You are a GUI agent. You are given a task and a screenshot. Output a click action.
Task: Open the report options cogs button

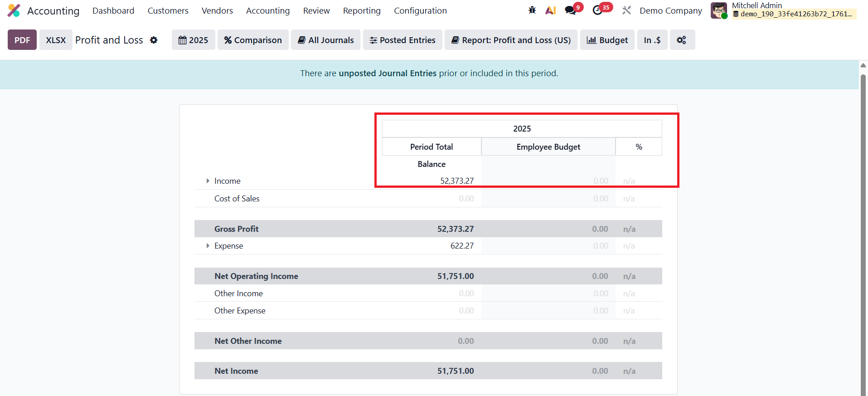coord(682,40)
